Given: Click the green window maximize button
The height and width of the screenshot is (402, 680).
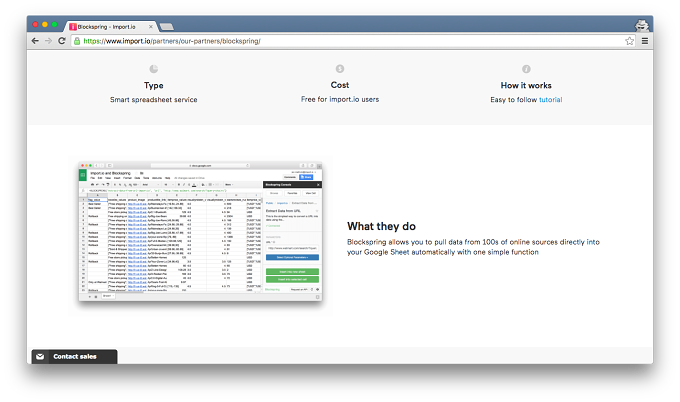Looking at the screenshot, I should [x=55, y=25].
